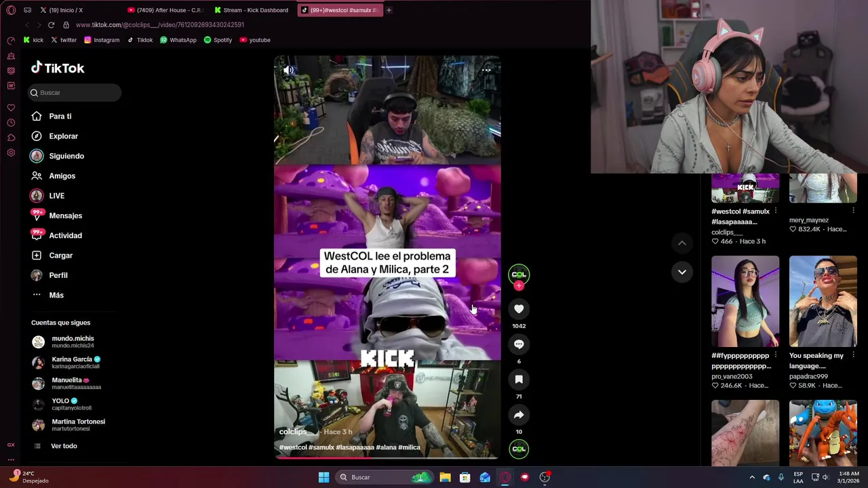Expand the Más options menu

point(47,295)
